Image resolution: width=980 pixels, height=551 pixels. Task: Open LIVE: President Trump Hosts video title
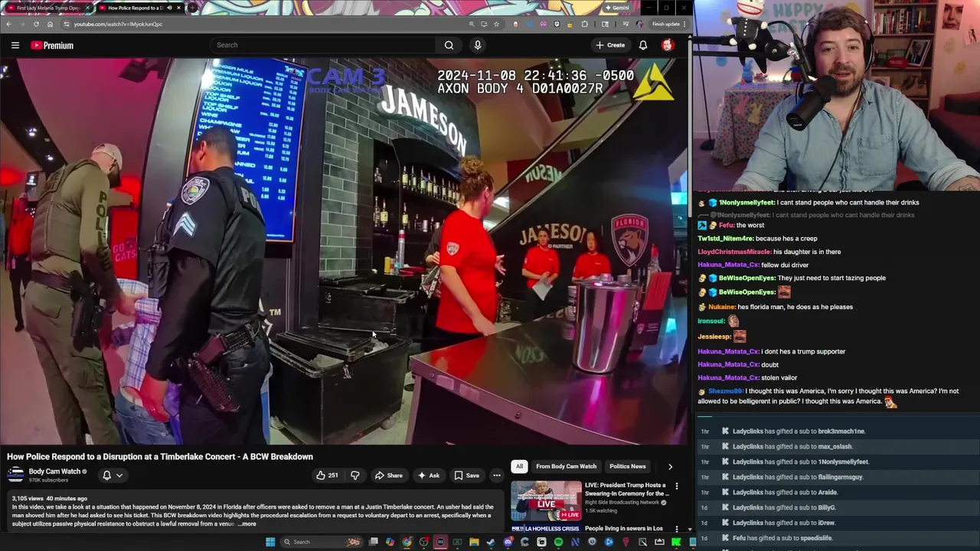pos(626,489)
